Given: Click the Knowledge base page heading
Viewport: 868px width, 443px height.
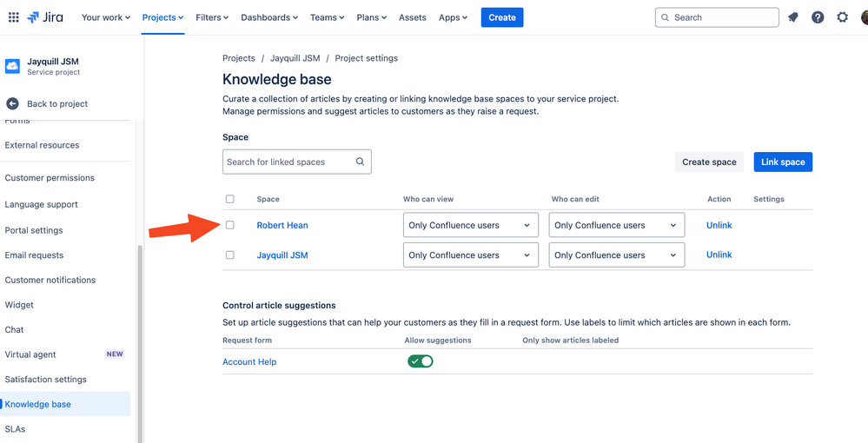Looking at the screenshot, I should click(277, 79).
